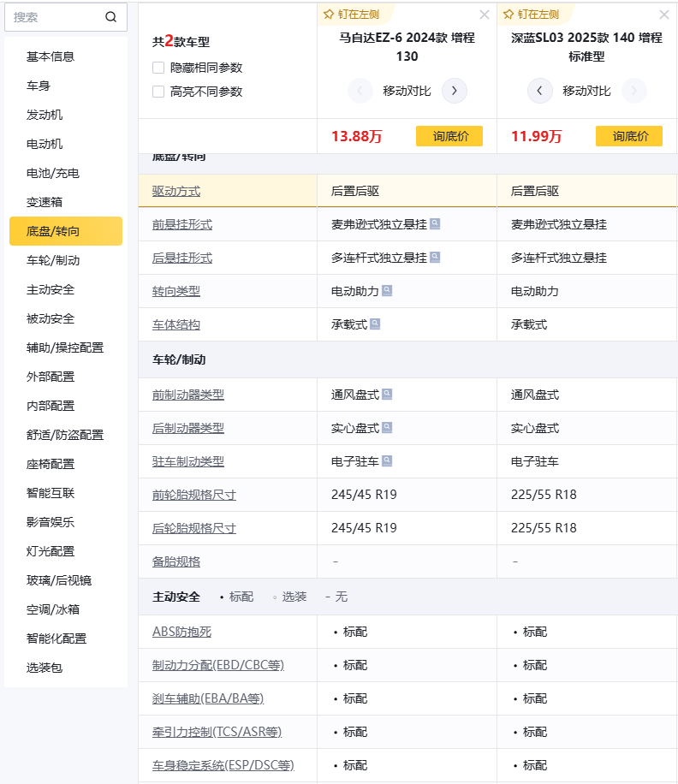Jump to 灯光配置 section
Screen dimensions: 678x784
click(51, 551)
